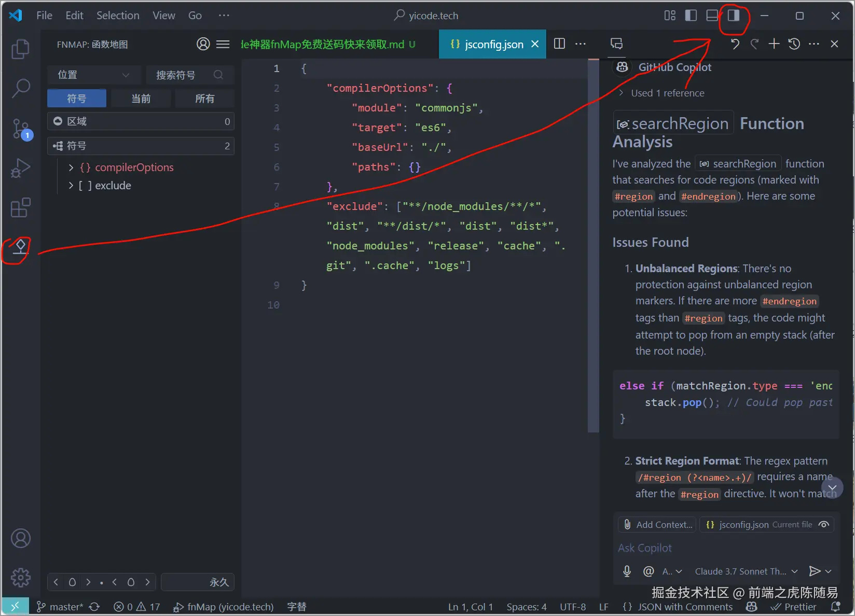Image resolution: width=855 pixels, height=616 pixels.
Task: Open the chat mode dropdown beside @
Action: tap(672, 571)
